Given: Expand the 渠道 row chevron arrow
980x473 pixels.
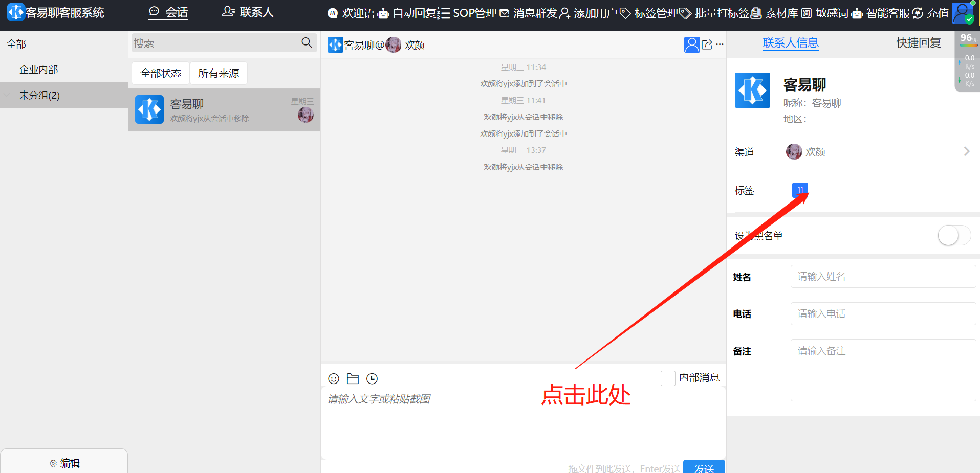Looking at the screenshot, I should (967, 151).
